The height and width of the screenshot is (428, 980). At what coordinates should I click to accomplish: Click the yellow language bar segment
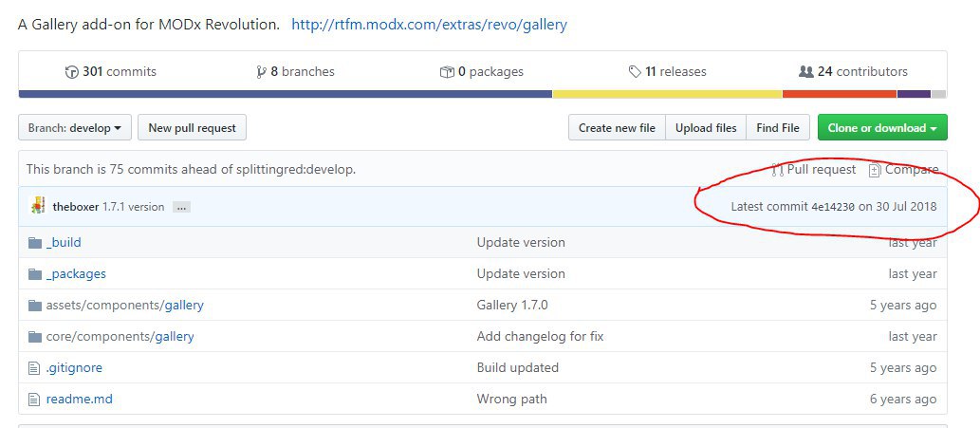[x=668, y=94]
